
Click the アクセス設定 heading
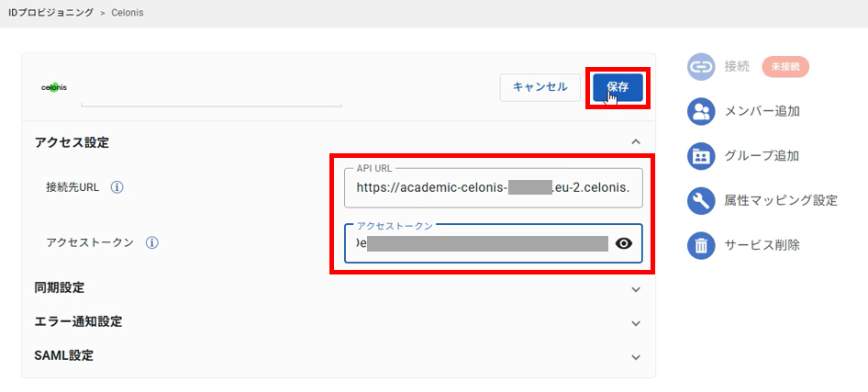[x=72, y=142]
